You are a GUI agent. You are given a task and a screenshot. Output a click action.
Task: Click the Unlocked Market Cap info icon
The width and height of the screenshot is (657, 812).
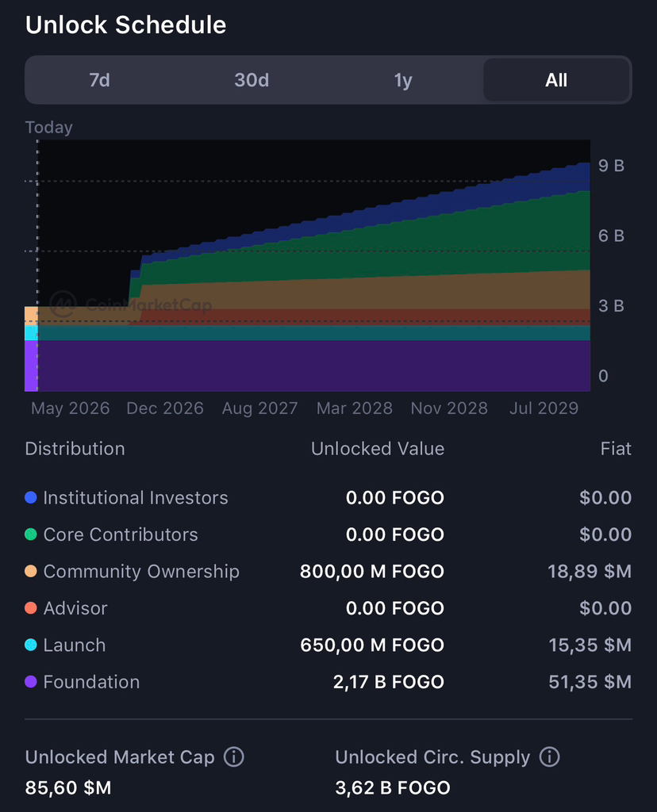[233, 757]
